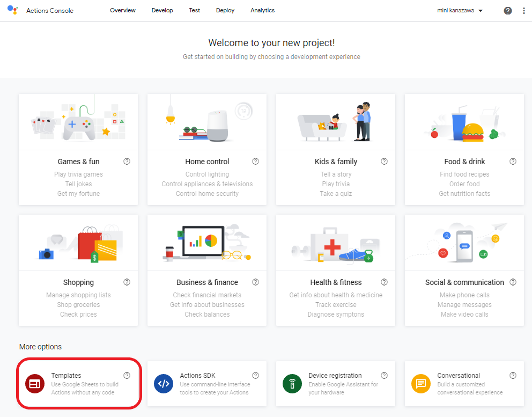This screenshot has width=532, height=417.
Task: Click the Templates red icon
Action: tap(35, 384)
